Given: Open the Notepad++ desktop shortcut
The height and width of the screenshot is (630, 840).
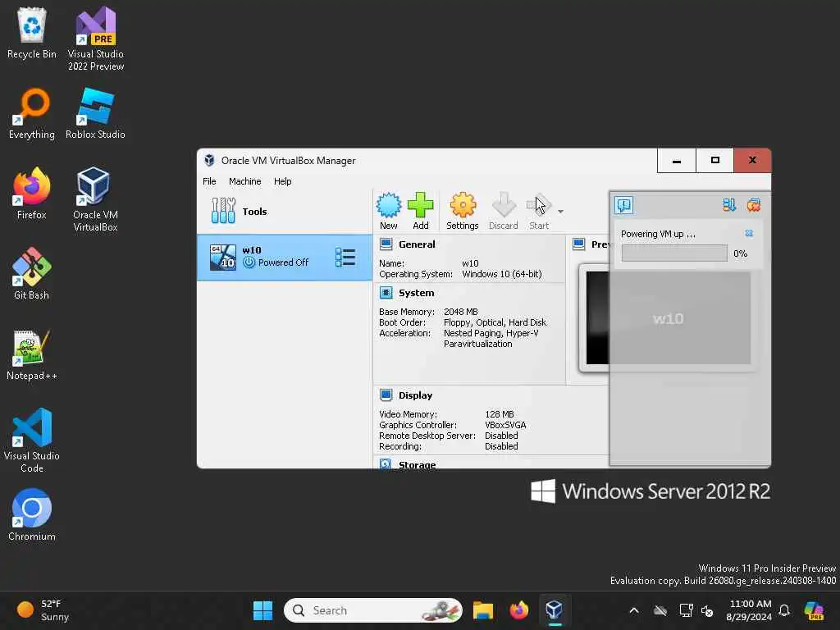Looking at the screenshot, I should [x=32, y=354].
